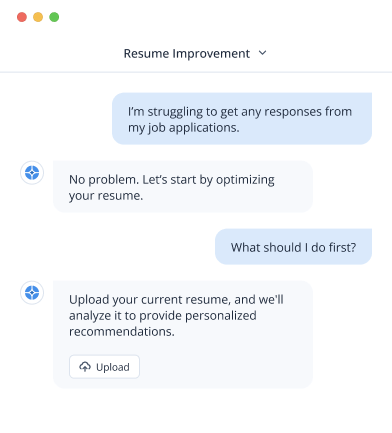Open the Resume Improvement conversation title

tap(187, 53)
